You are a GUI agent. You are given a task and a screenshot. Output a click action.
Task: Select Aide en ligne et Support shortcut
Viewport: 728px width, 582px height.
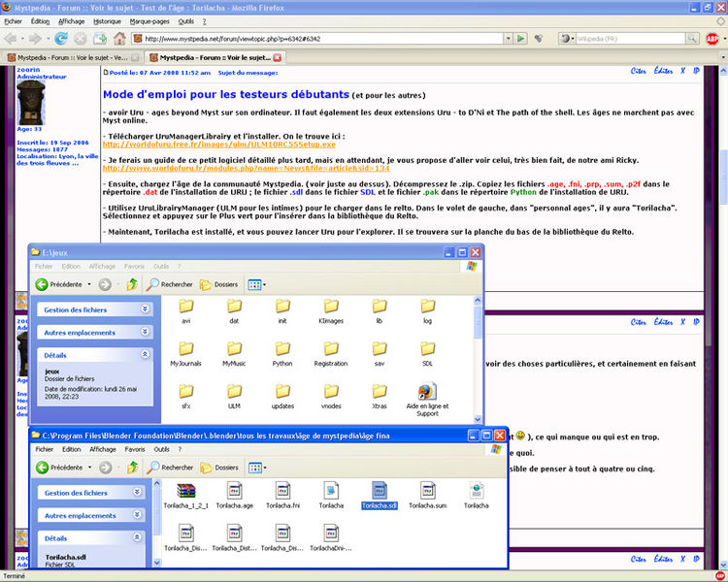[x=428, y=400]
